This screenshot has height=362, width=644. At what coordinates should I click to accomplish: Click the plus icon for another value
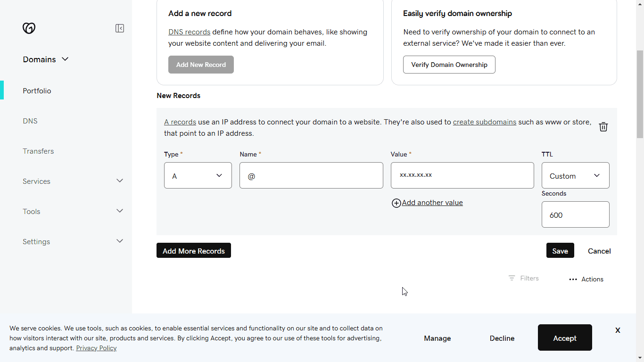pos(396,203)
